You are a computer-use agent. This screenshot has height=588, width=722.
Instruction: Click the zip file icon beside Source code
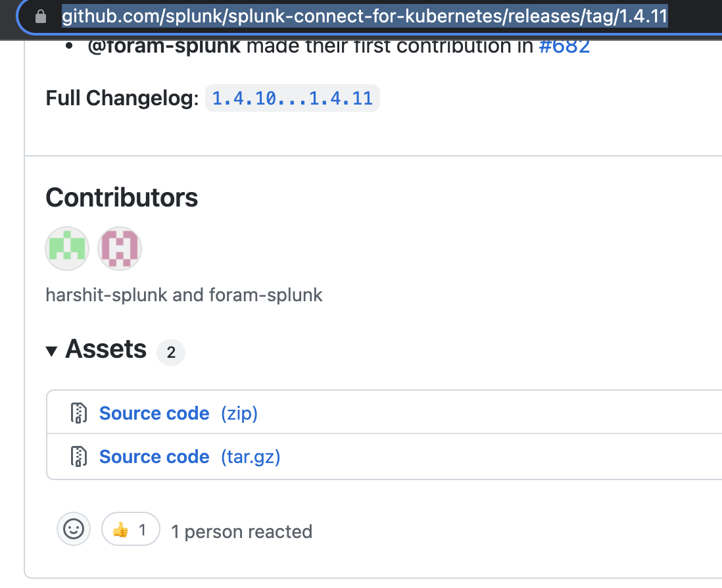click(79, 413)
